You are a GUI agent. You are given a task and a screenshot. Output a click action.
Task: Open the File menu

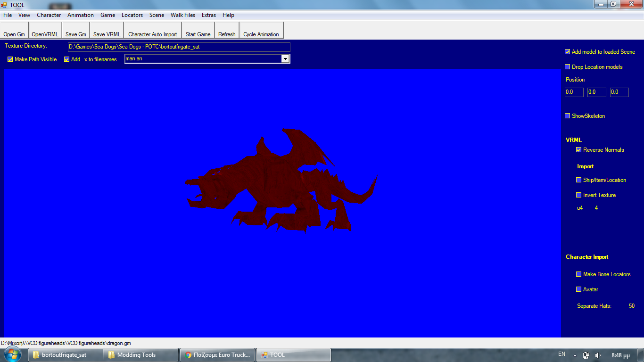coord(8,15)
